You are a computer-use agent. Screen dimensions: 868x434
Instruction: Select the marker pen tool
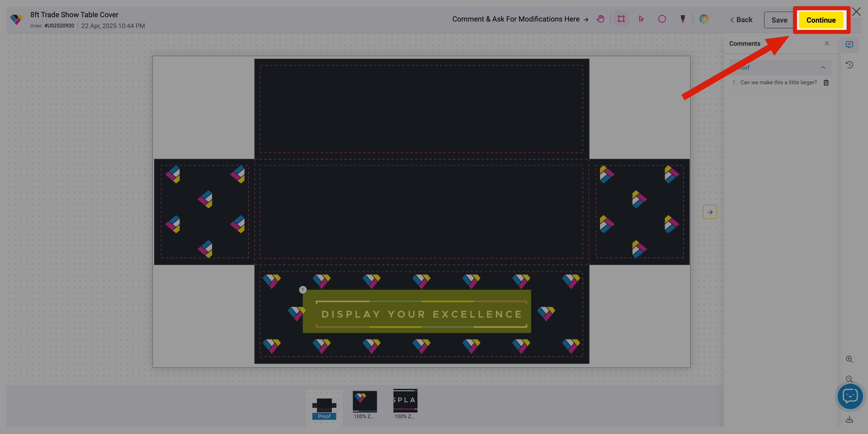tap(683, 19)
